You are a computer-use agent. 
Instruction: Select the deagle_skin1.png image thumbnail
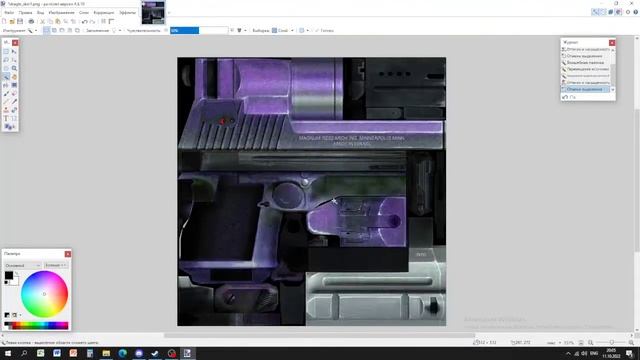tap(153, 13)
